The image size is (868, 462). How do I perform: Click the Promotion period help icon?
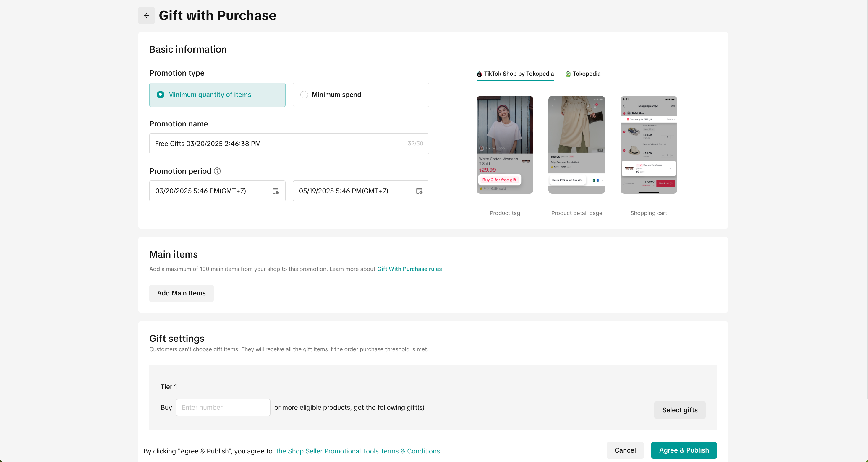pyautogui.click(x=217, y=171)
